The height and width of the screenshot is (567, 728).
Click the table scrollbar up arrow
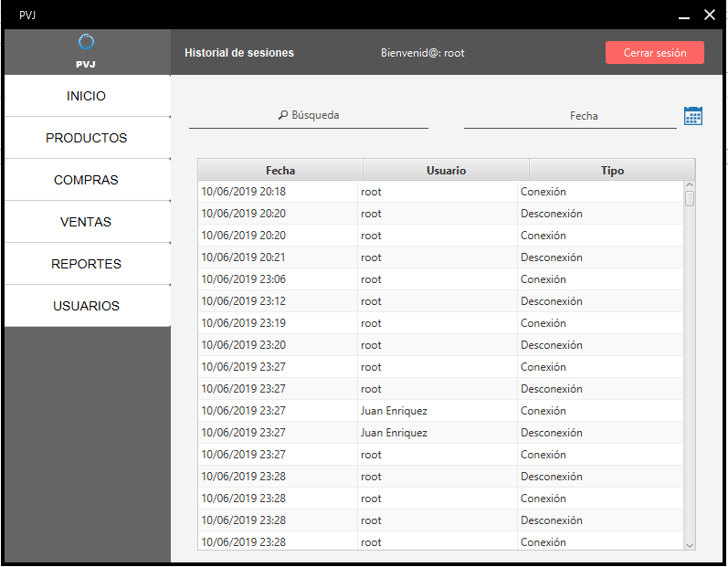pyautogui.click(x=690, y=185)
